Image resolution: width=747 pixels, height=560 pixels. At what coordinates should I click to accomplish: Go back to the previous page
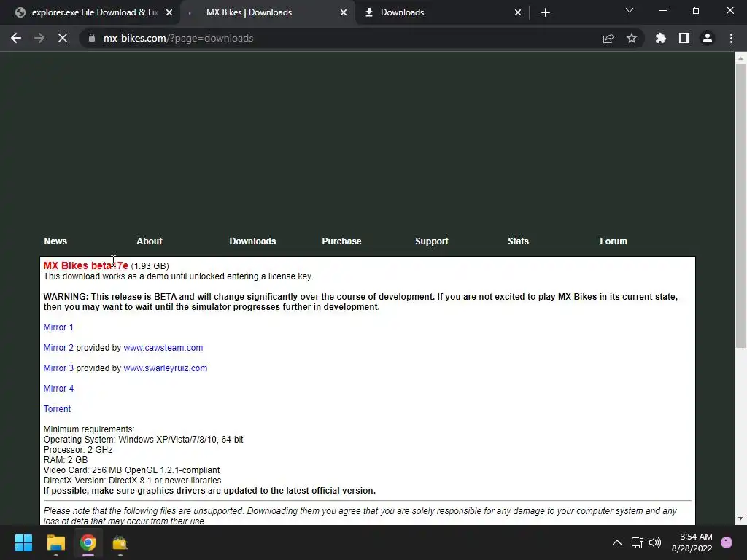click(16, 38)
